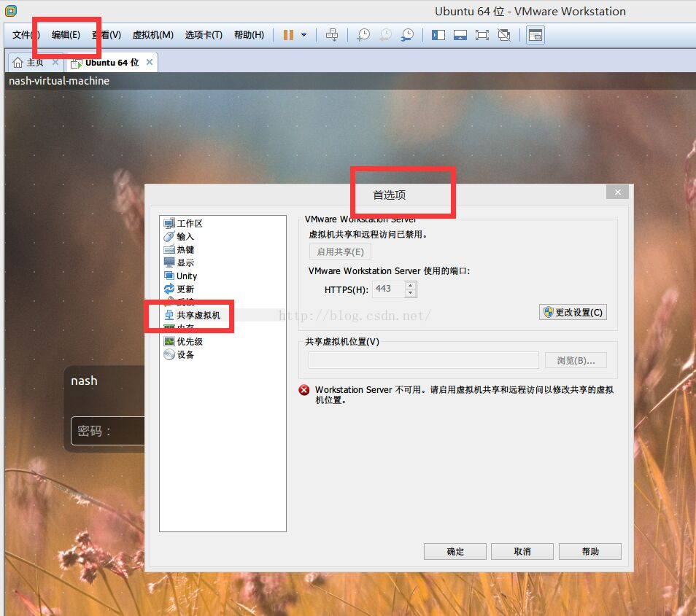Click the 显示 display icon

tap(169, 262)
